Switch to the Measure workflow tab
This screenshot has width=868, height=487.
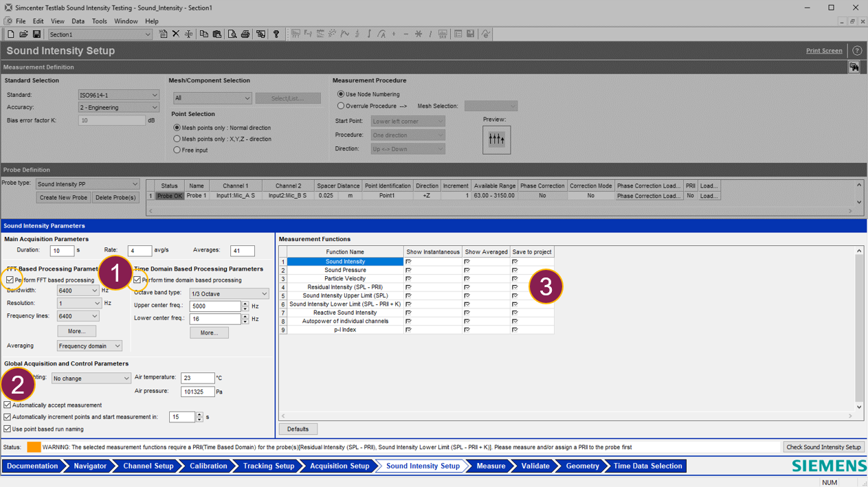[491, 466]
